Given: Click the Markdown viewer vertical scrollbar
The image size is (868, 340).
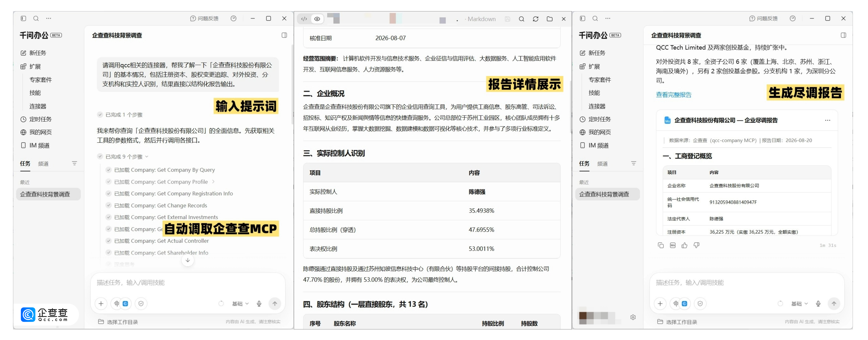Looking at the screenshot, I should click(x=570, y=106).
